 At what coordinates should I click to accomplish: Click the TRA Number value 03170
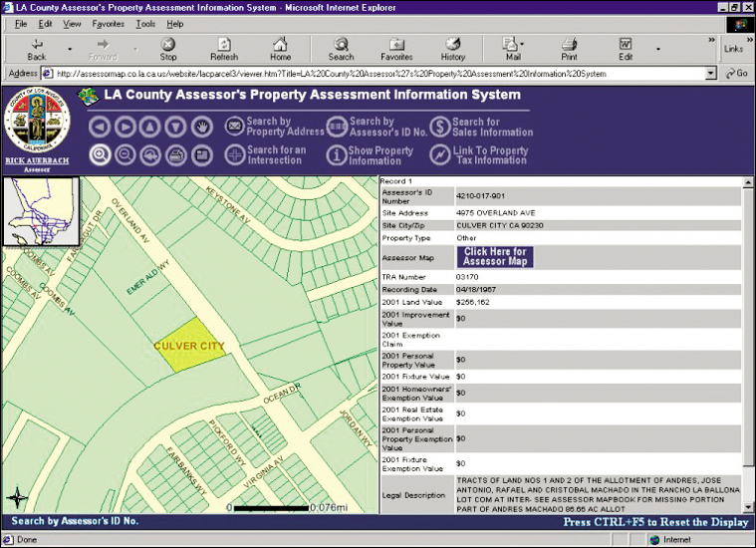(467, 277)
